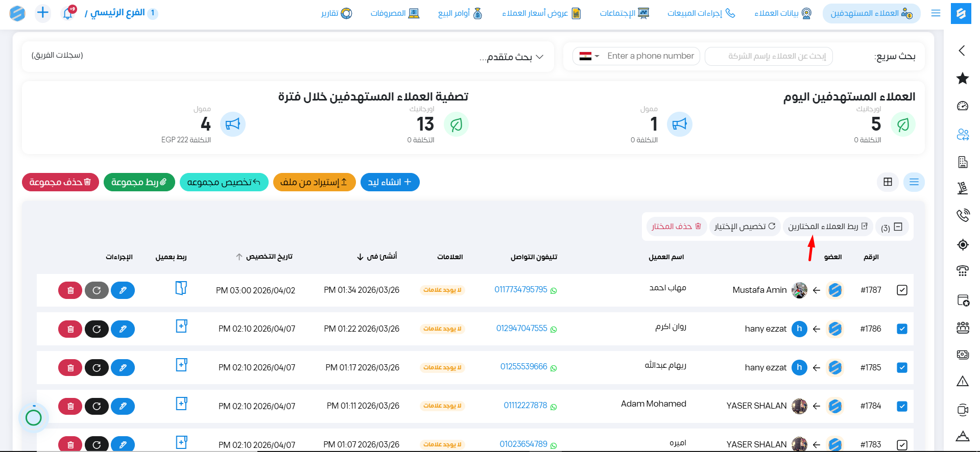Screen dimensions: 980x452
Task: Expand the advanced search panel (بحث متقدم)
Action: click(511, 57)
